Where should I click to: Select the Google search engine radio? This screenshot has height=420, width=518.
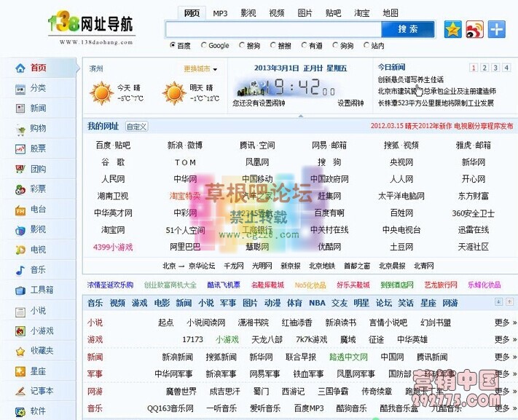[203, 45]
